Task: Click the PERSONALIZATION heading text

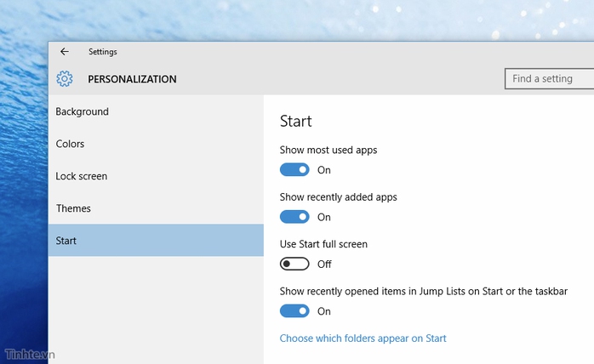Action: [132, 79]
